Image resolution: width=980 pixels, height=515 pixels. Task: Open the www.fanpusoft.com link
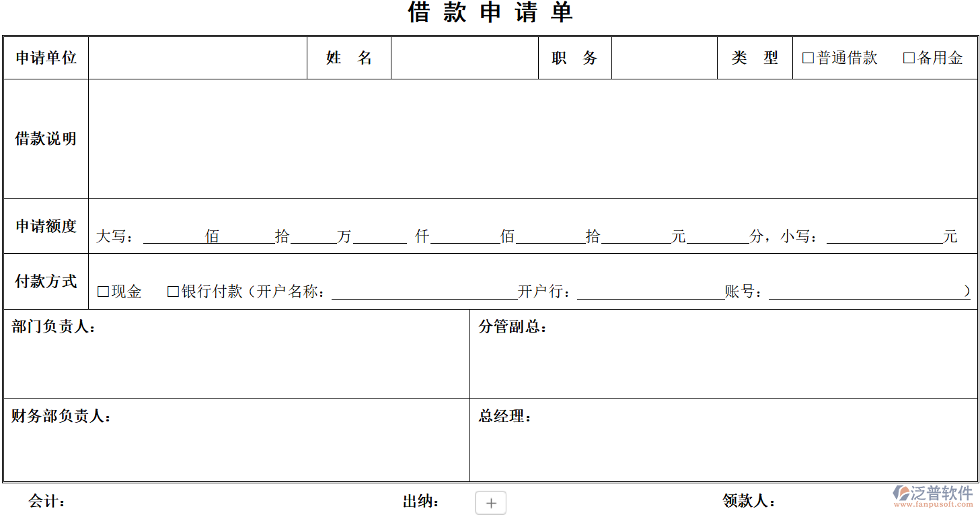click(x=934, y=506)
